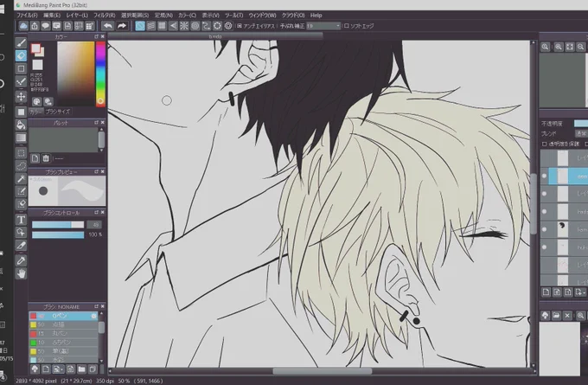Toggle visibility of the highlighted blue layer
The height and width of the screenshot is (385, 588).
coord(544,176)
